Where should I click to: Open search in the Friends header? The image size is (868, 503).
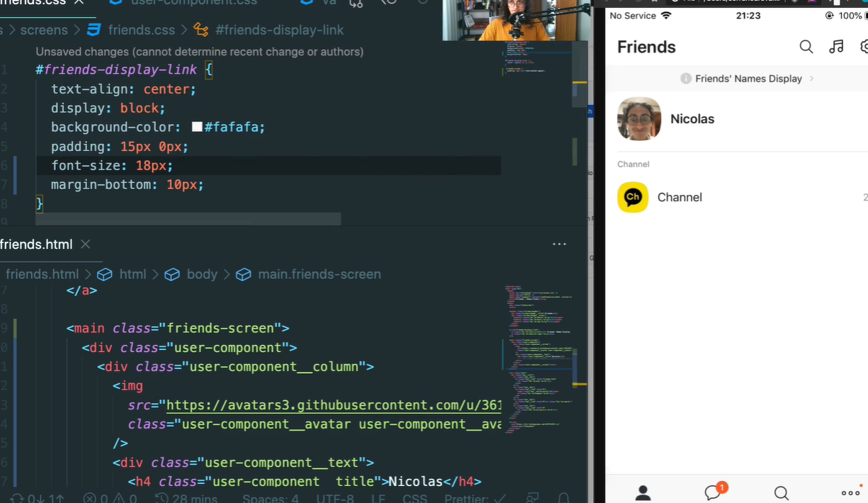pyautogui.click(x=806, y=47)
